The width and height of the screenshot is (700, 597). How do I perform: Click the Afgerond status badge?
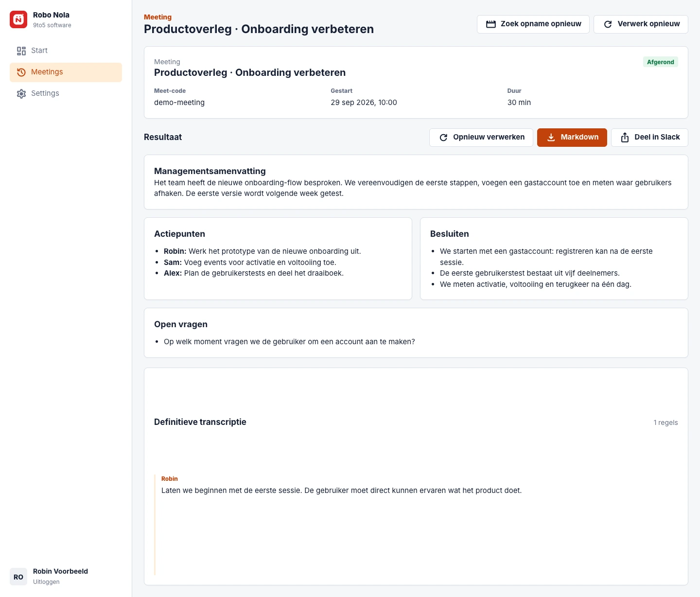coord(660,62)
